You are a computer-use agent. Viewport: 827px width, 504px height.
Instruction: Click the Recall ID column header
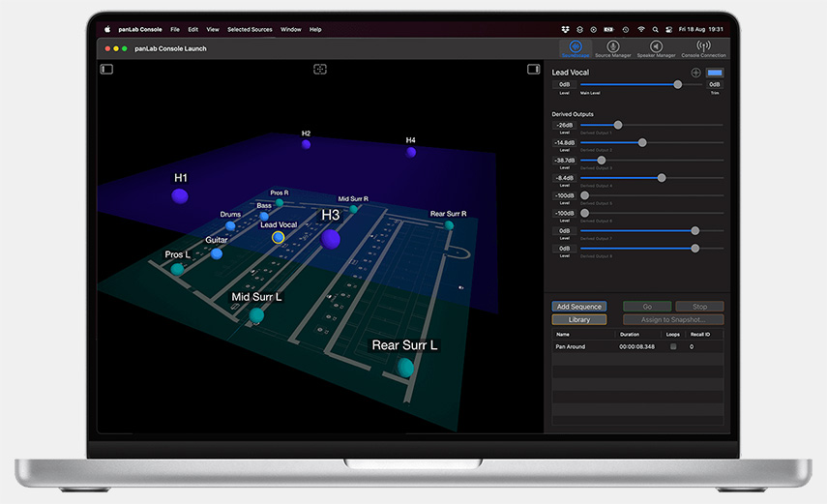coord(700,335)
